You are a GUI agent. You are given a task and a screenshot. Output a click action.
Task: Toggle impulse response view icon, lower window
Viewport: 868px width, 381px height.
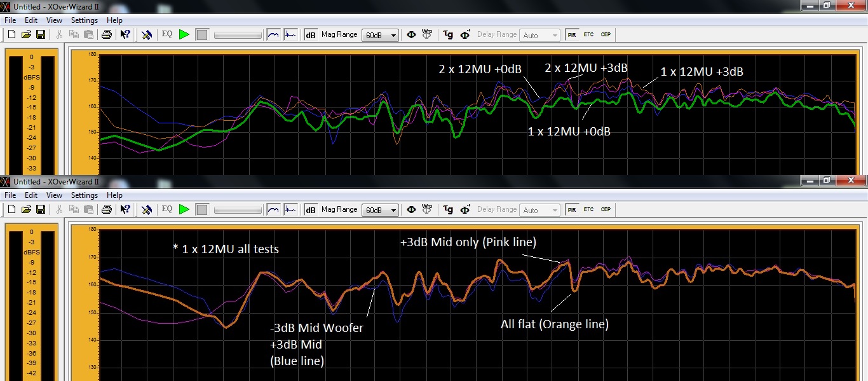290,209
